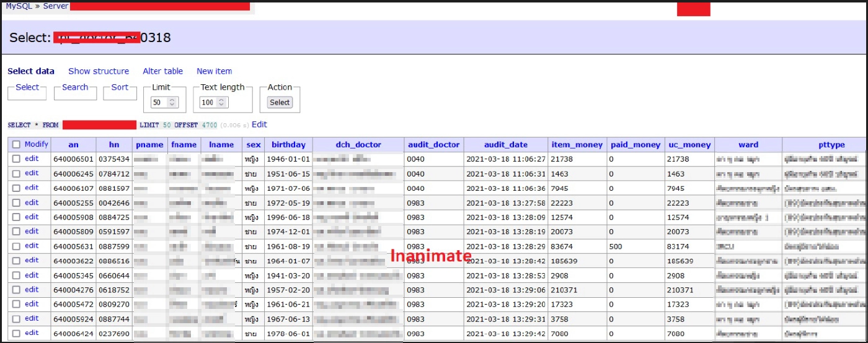Click the Modify header link

coord(36,144)
